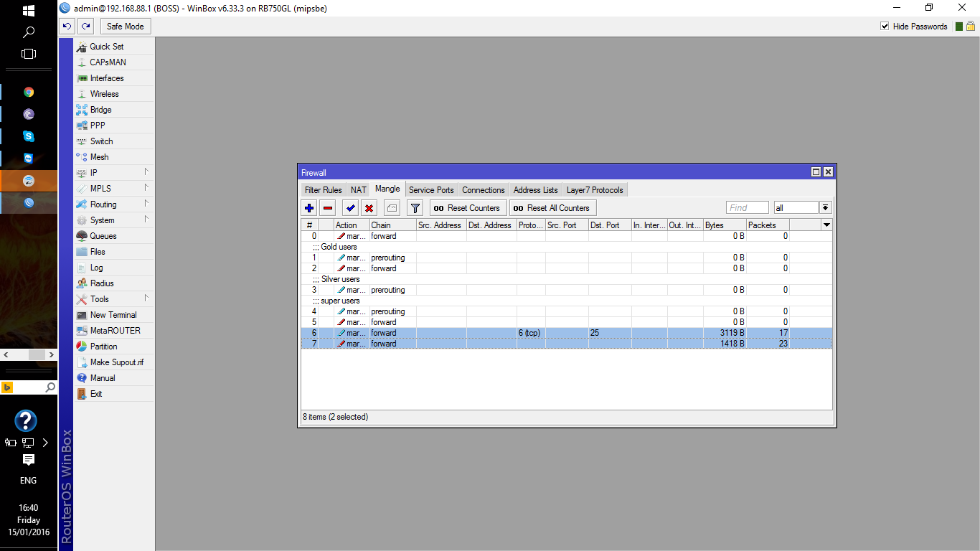Open the Log section
980x551 pixels.
click(114, 268)
